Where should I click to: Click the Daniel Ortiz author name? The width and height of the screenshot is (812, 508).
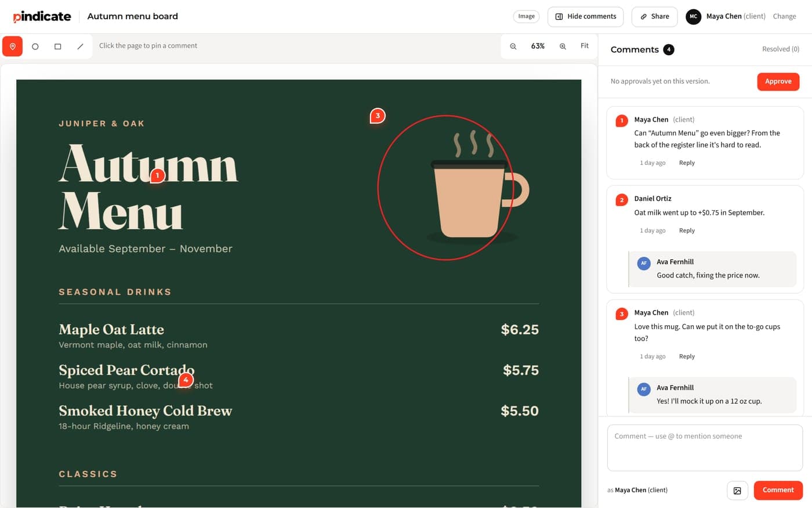point(652,199)
